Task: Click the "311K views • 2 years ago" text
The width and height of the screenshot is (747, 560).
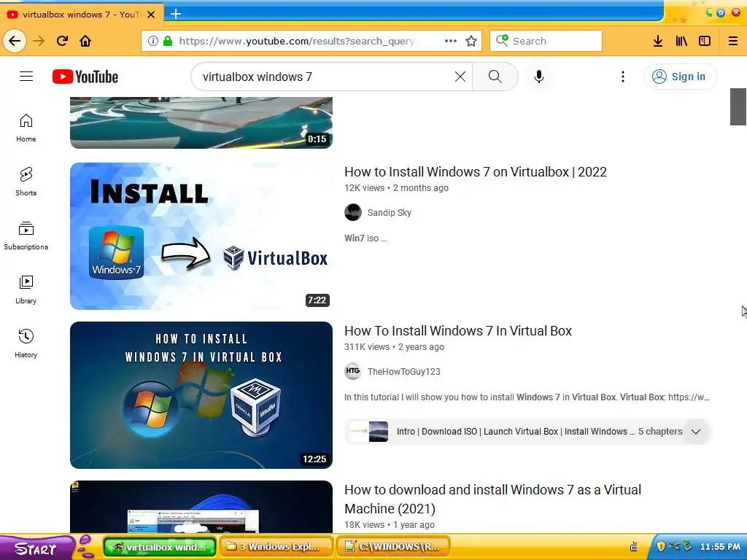Action: pyautogui.click(x=394, y=347)
